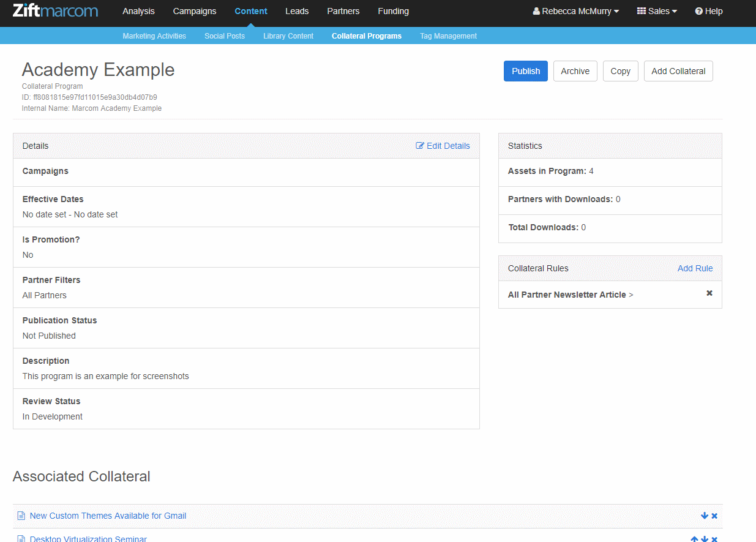Click the Total Downloads statistic
The height and width of the screenshot is (542, 756).
click(547, 227)
